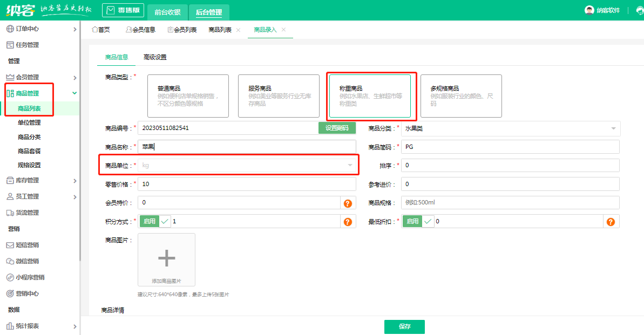The width and height of the screenshot is (644, 335).
Task: Click the 保存 button
Action: [404, 327]
